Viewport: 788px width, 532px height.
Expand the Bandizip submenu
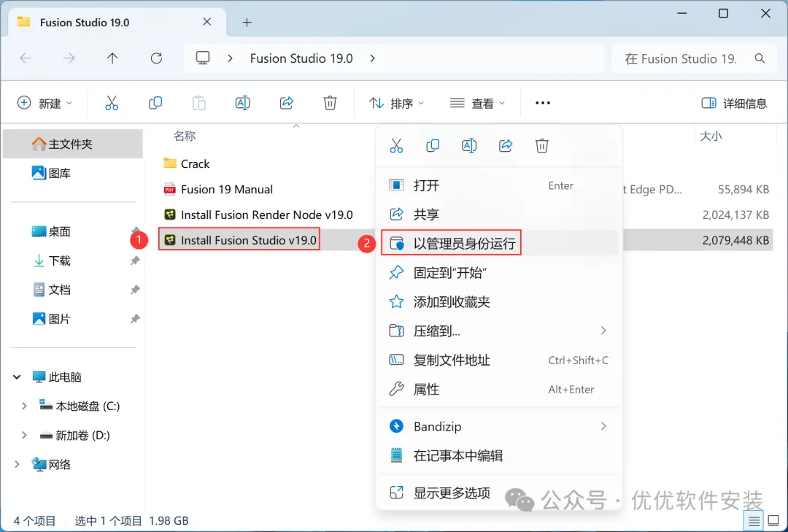603,426
